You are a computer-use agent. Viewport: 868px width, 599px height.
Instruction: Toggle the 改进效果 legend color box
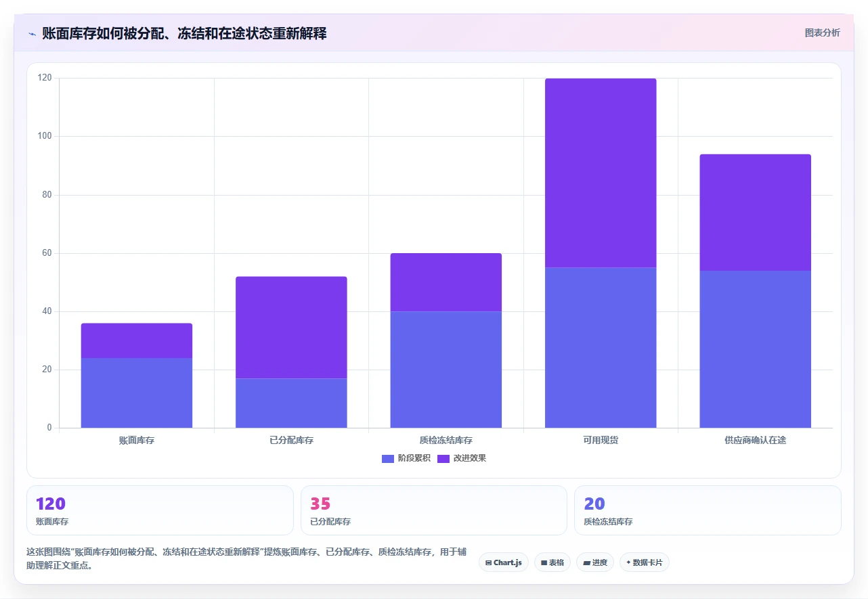(x=443, y=459)
